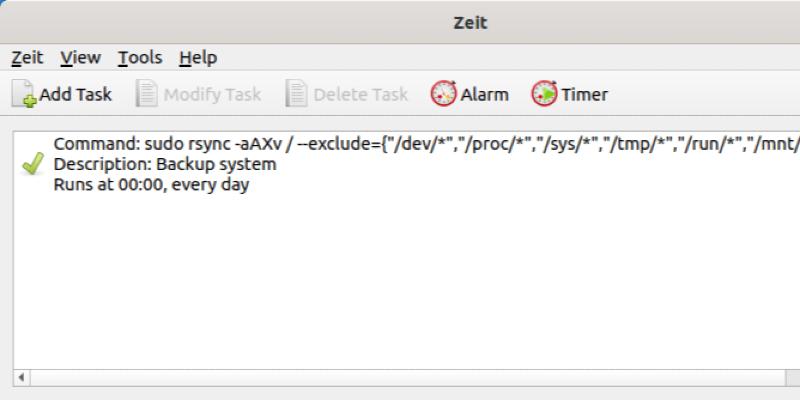Click the Modify Task page icon
This screenshot has height=400, width=800.
click(146, 94)
